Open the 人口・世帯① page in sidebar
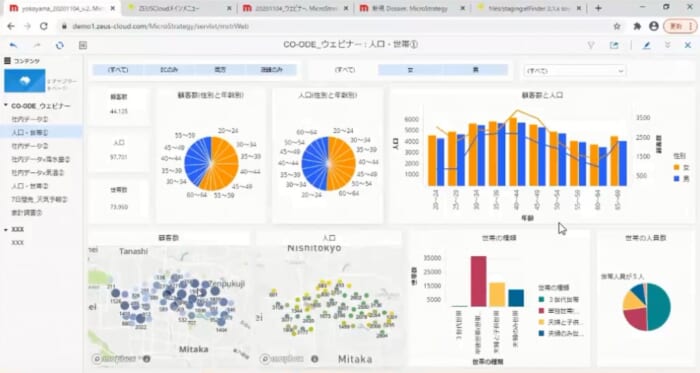This screenshot has width=700, height=373. point(29,133)
